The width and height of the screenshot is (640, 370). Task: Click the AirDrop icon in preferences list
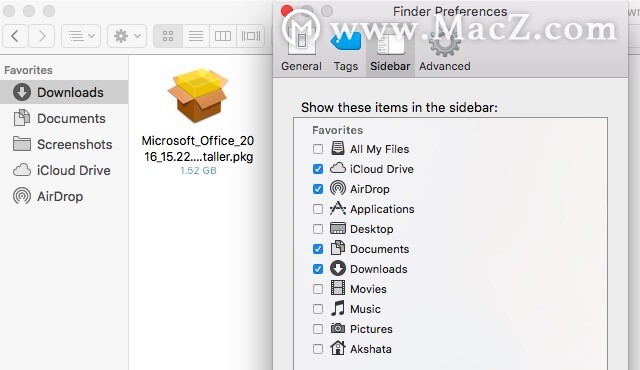tap(338, 188)
